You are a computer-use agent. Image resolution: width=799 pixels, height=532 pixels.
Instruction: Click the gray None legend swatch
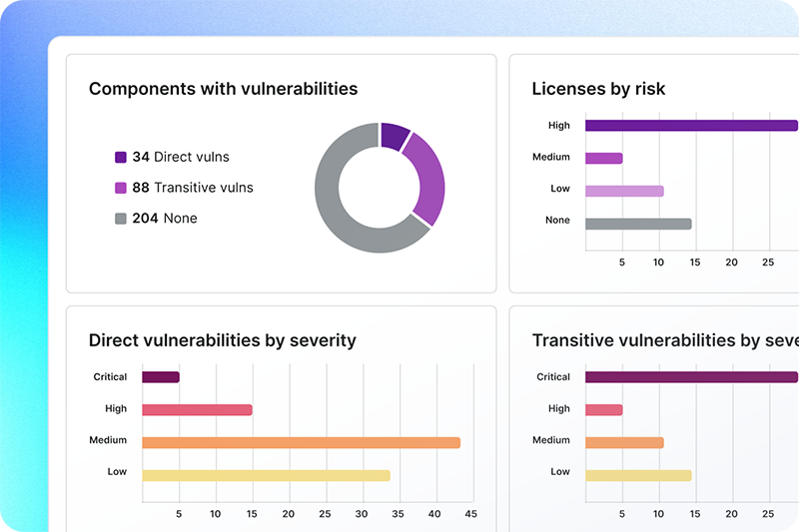(x=121, y=218)
